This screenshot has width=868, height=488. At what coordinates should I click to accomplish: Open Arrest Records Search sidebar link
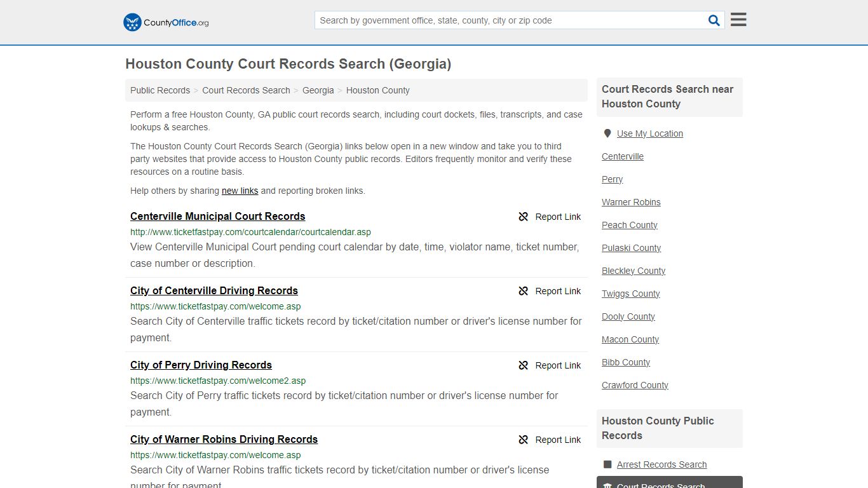(661, 464)
